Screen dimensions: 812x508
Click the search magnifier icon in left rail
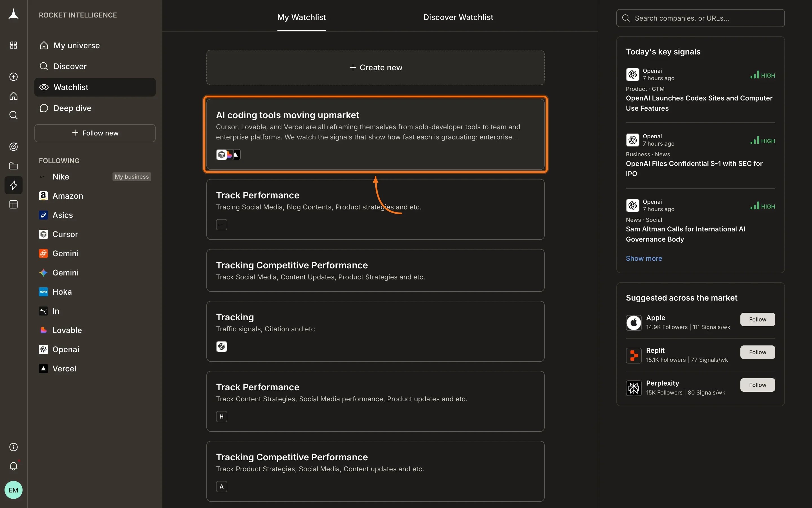tap(14, 115)
